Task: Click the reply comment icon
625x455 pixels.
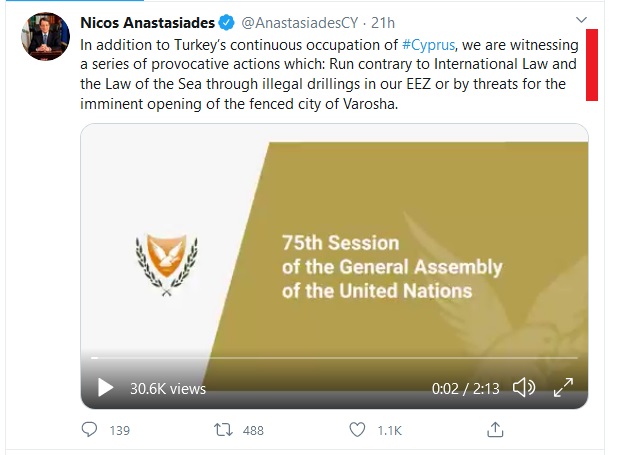Action: click(89, 430)
